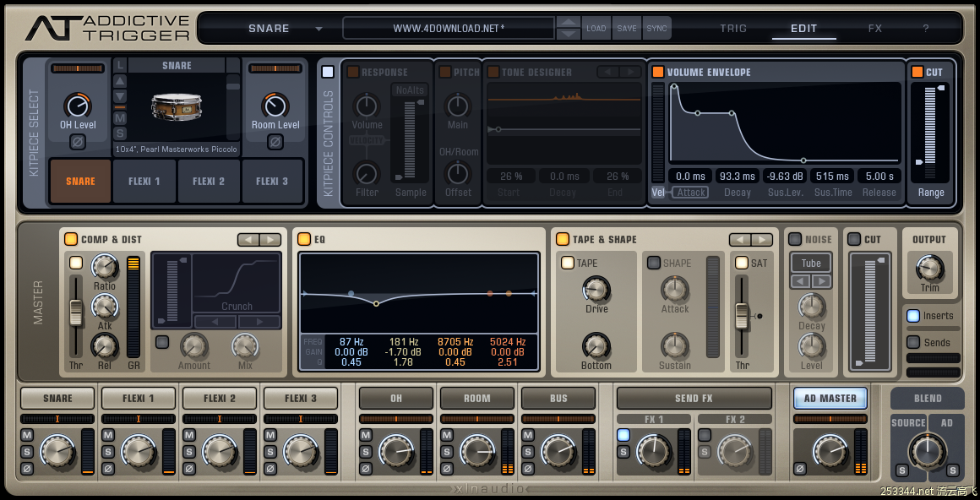Select the SNARE kitpiece slot

point(80,182)
